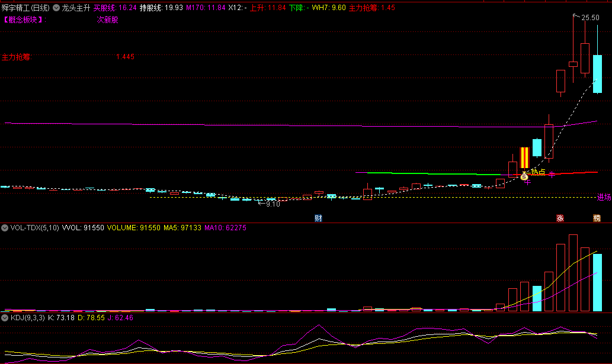
Task: Click the KDJ(9,3,3) indicator name
Action: click(x=28, y=318)
